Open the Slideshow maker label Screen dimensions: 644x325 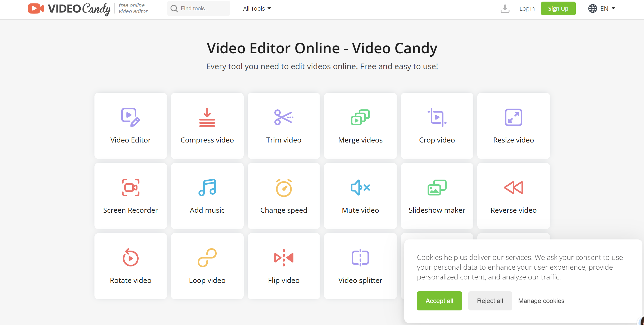pos(437,210)
